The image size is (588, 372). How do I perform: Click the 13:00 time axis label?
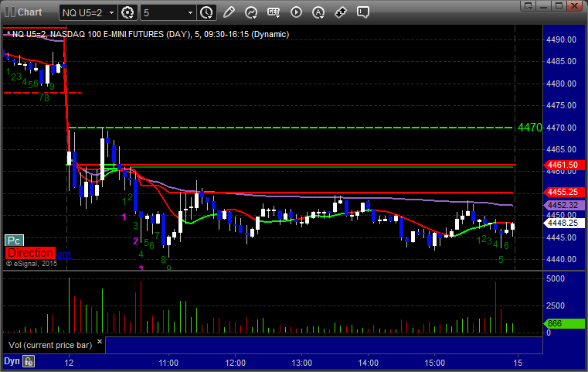(x=302, y=363)
